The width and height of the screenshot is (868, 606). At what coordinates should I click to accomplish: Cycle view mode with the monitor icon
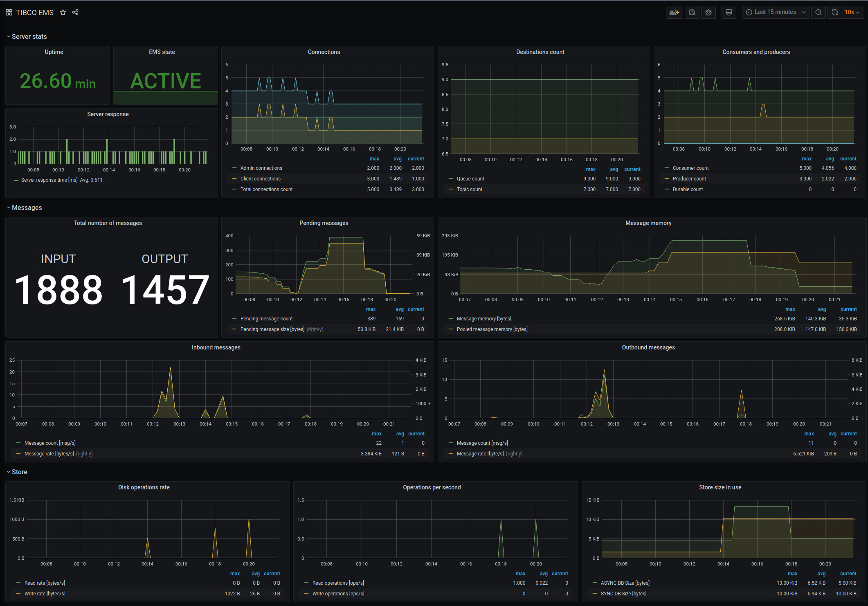point(729,12)
